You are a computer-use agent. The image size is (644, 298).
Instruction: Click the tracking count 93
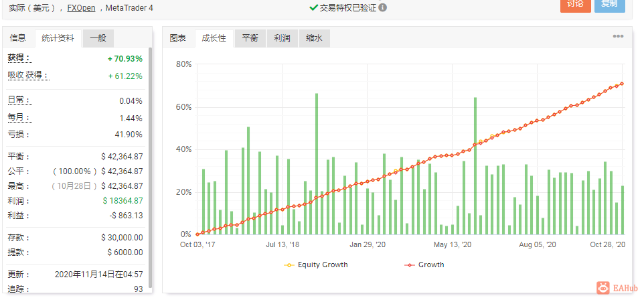[x=139, y=289]
